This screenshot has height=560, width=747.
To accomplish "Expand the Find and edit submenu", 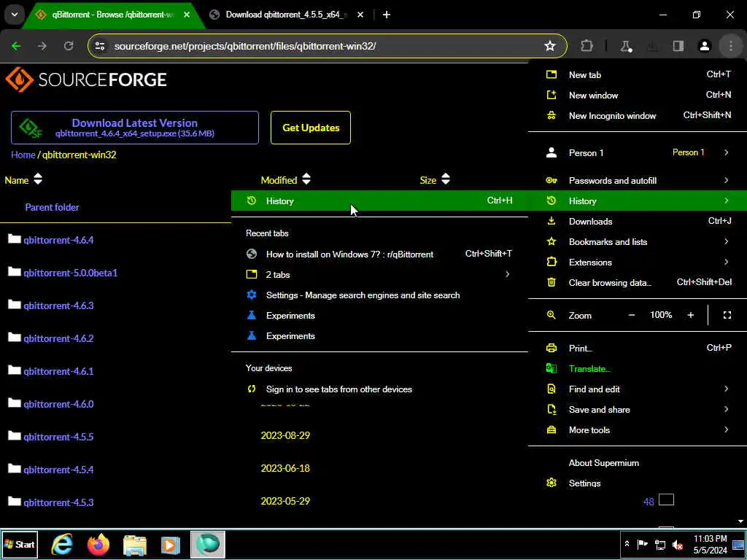I will click(638, 389).
